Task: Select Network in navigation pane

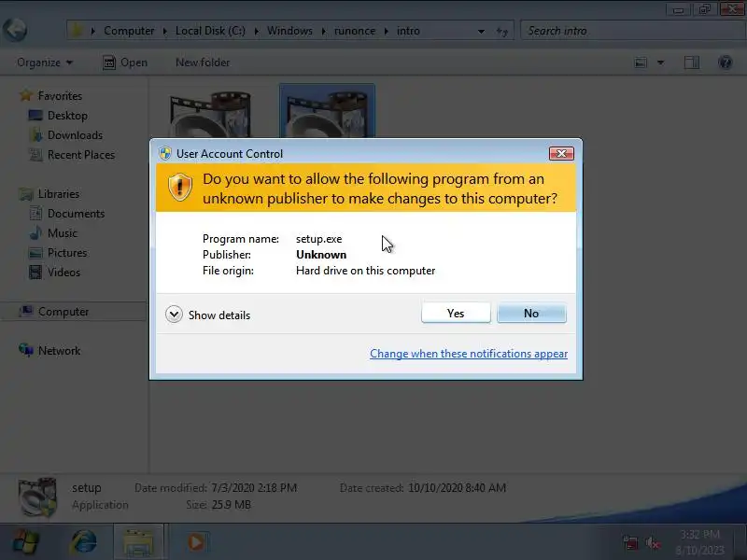Action: pyautogui.click(x=59, y=351)
